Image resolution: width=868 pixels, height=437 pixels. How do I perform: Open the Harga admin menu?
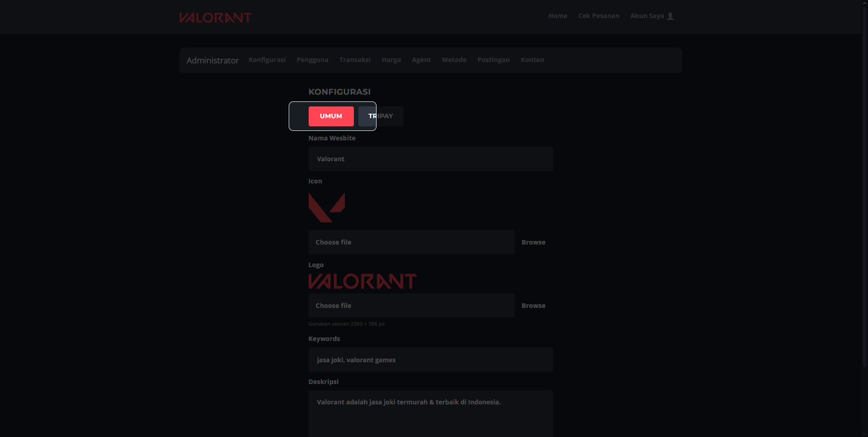tap(391, 60)
